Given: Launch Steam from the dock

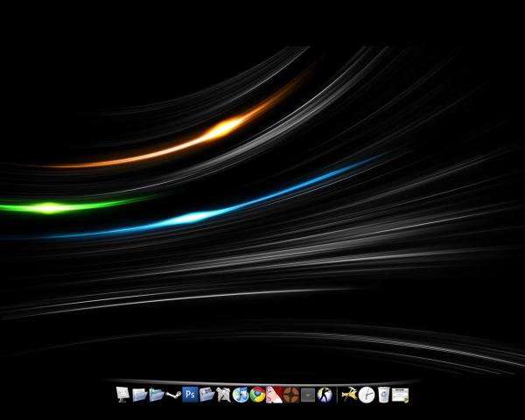Looking at the screenshot, I should tap(172, 395).
